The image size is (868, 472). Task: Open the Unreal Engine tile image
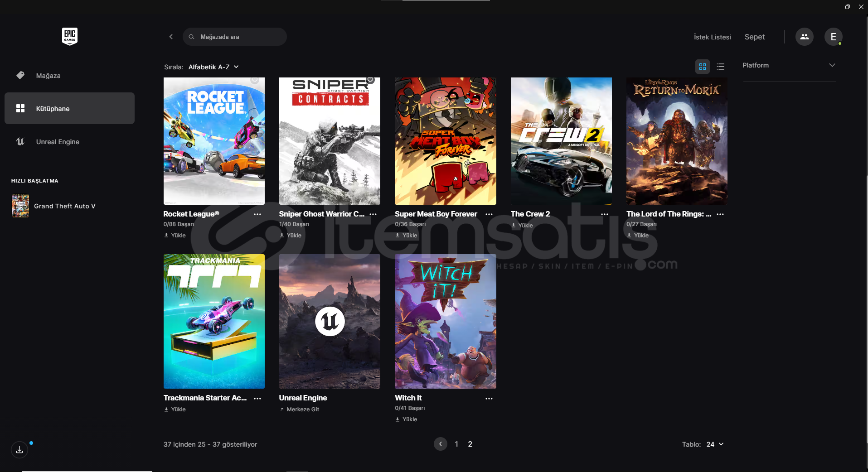tap(330, 321)
